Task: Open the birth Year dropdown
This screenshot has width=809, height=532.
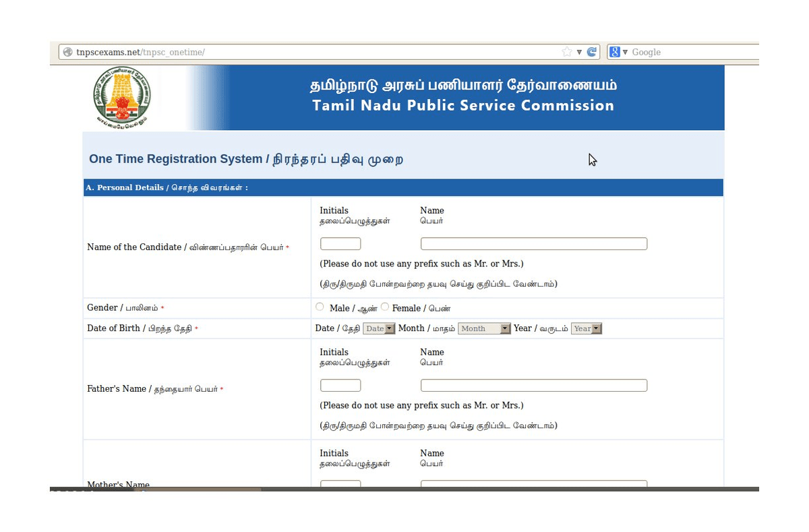Action: tap(586, 328)
